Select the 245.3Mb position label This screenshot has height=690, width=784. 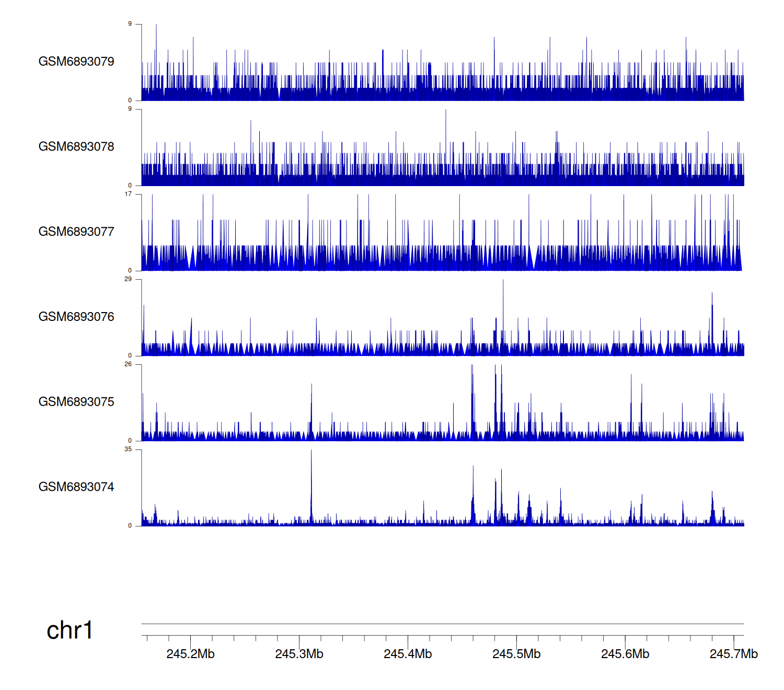(299, 654)
